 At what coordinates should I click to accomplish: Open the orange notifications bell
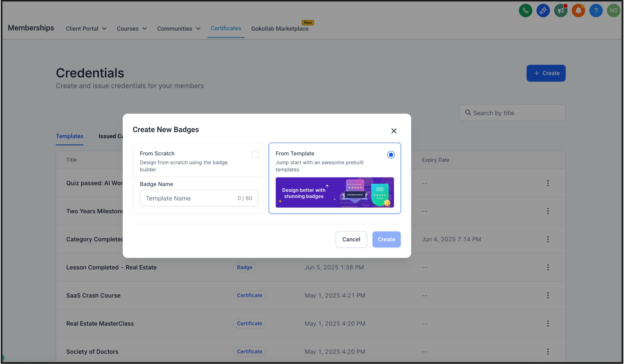point(578,11)
